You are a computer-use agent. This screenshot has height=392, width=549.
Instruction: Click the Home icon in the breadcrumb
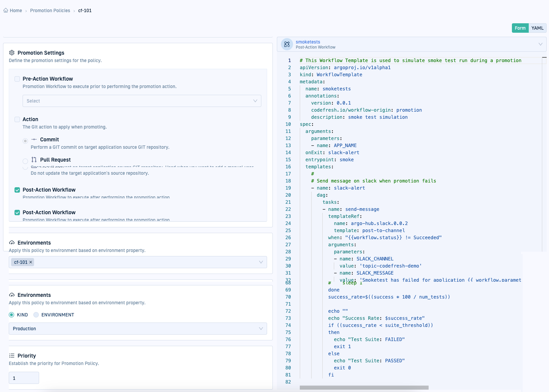pos(6,10)
